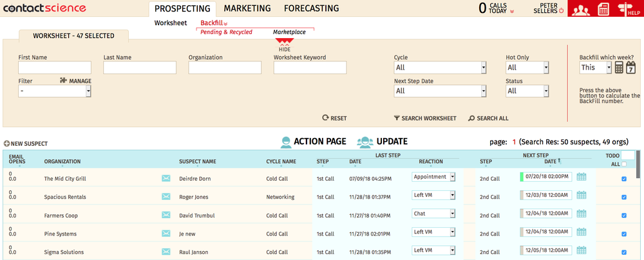Toggle the ALL todo checkbox
The width and height of the screenshot is (644, 260).
[624, 164]
